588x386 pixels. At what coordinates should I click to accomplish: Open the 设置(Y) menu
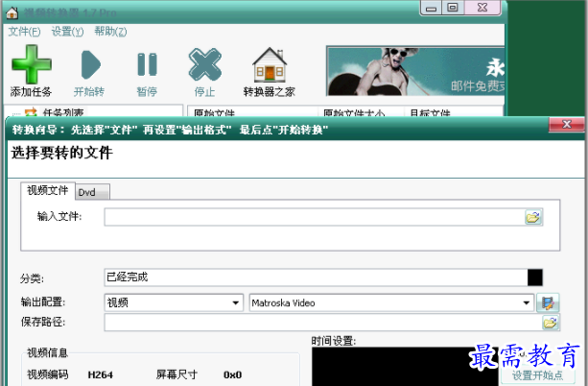(x=67, y=32)
